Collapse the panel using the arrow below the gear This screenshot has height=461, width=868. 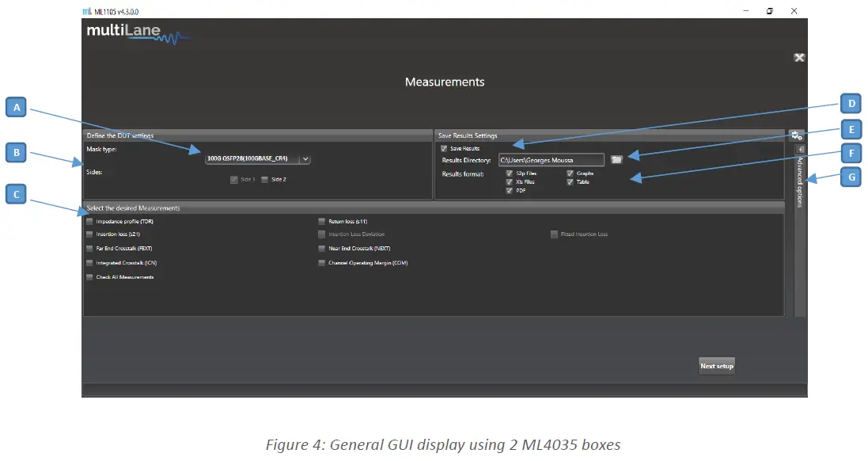[800, 149]
